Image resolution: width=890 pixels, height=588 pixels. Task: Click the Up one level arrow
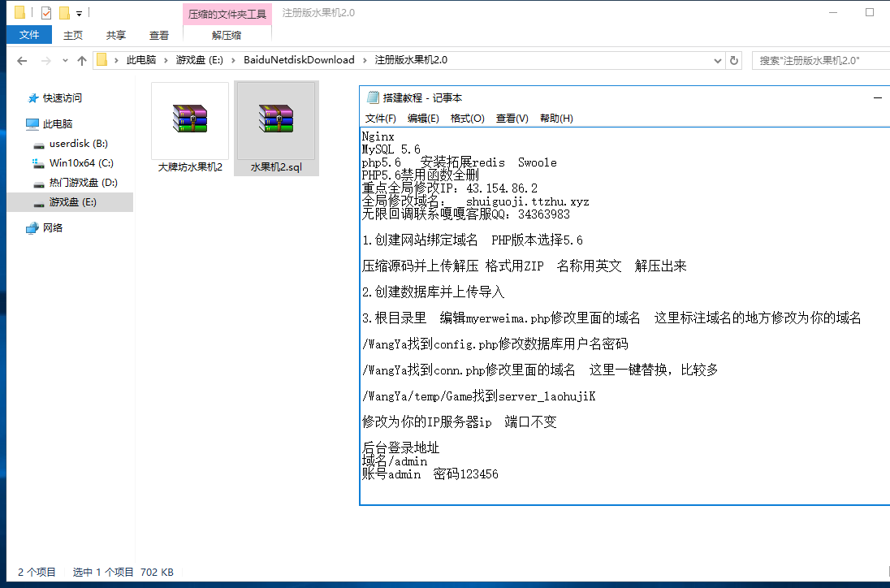coord(81,61)
